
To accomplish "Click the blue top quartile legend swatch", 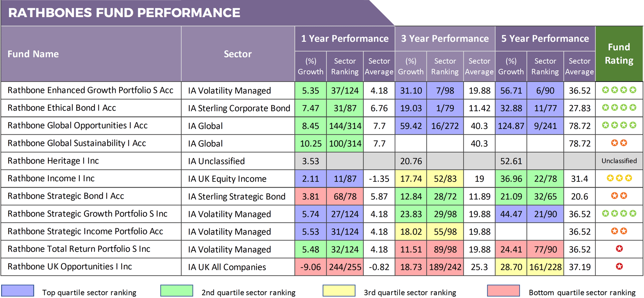I will (18, 291).
